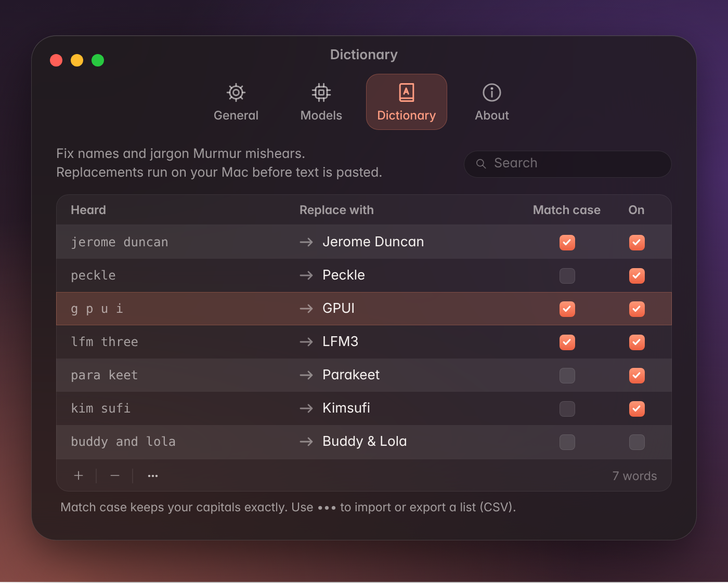Disable the lfm three replacement

[637, 342]
